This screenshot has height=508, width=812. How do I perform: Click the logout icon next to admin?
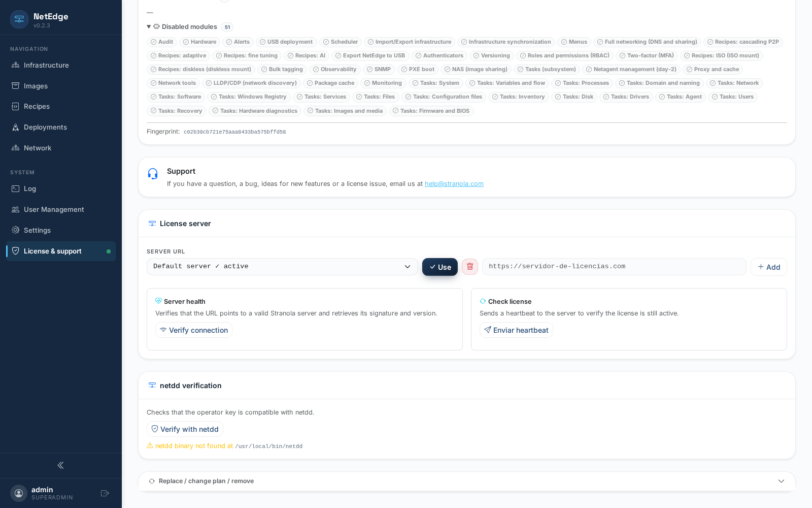(105, 493)
